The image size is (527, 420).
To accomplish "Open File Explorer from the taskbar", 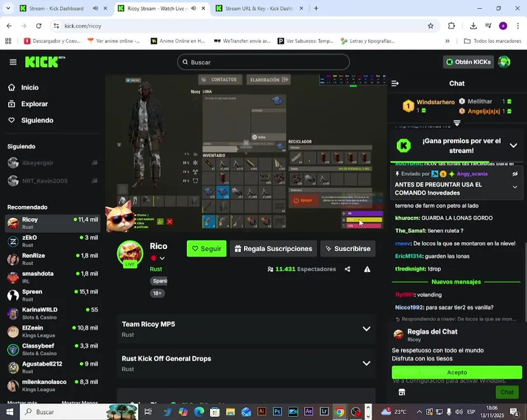I will tap(230, 412).
